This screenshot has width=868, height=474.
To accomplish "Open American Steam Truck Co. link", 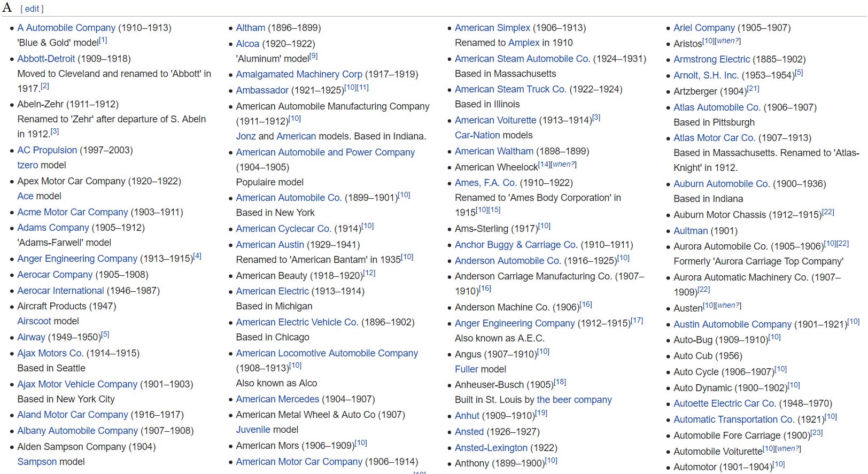I will 510,89.
